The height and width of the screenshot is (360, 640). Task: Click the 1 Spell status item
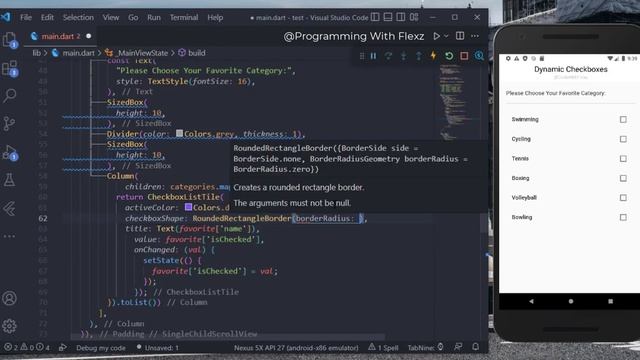(383, 348)
